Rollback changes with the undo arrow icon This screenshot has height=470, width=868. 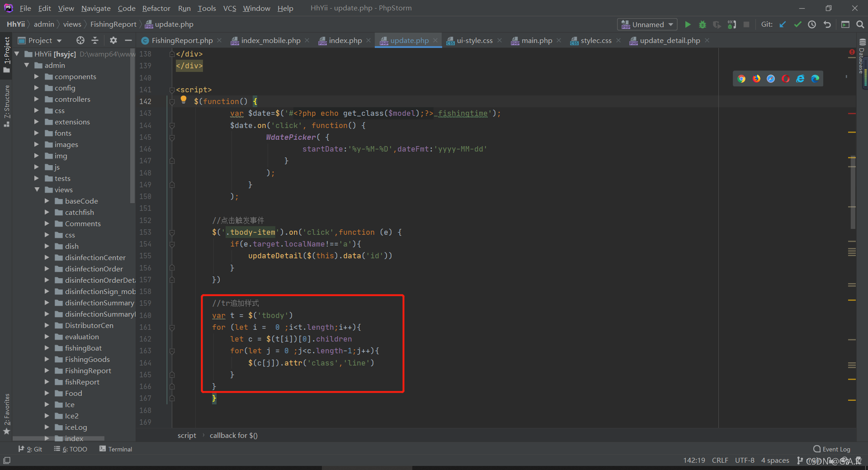click(x=827, y=24)
